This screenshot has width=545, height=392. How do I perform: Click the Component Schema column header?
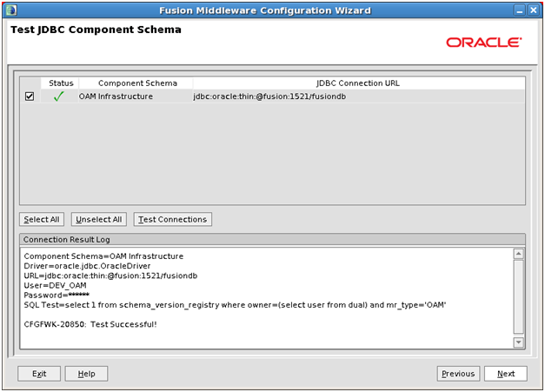tap(136, 83)
